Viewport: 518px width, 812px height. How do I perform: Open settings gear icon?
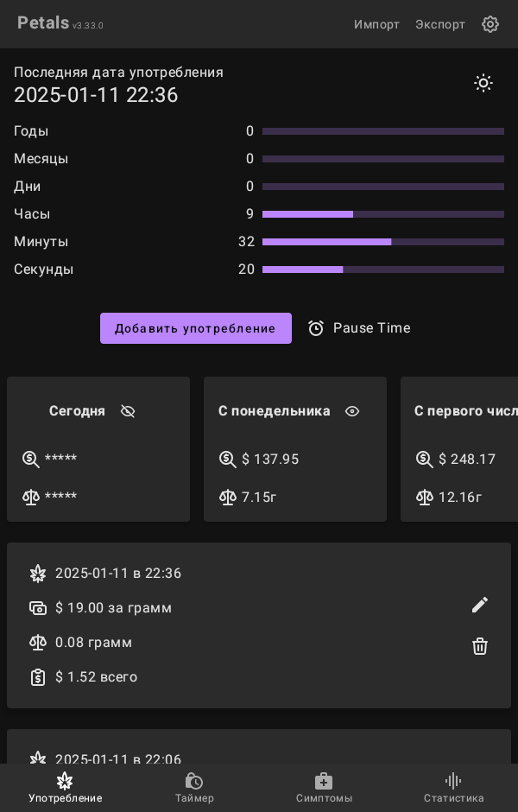[x=490, y=24]
